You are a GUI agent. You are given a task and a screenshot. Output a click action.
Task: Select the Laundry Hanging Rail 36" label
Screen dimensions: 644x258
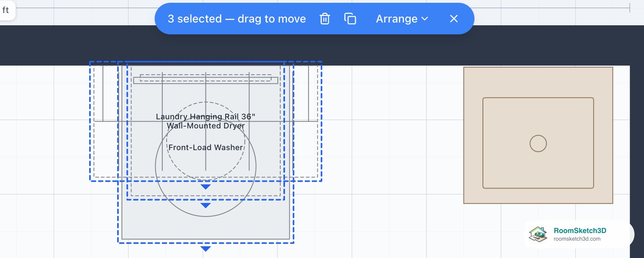tap(205, 117)
